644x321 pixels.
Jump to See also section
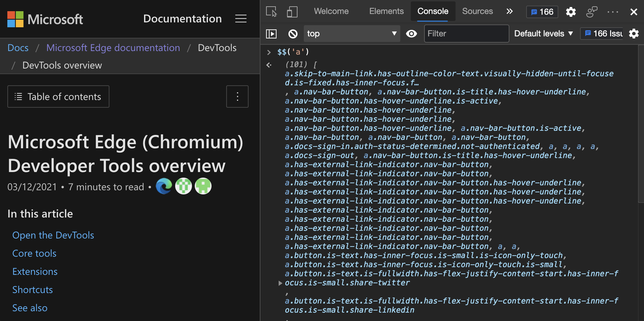click(x=30, y=308)
